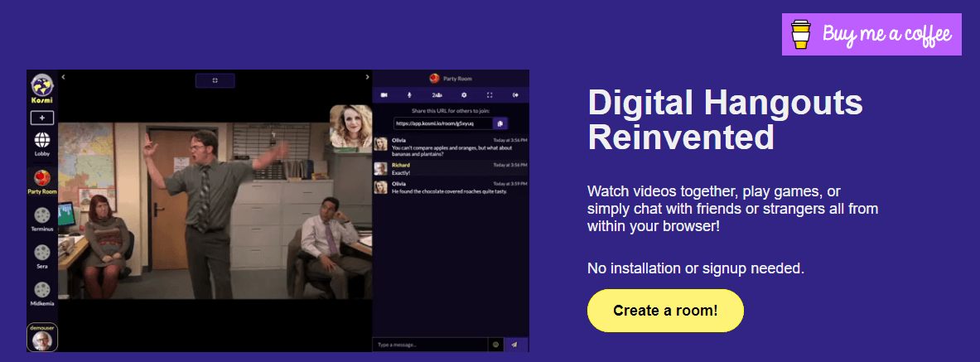980x362 pixels.
Task: Click the chocolate covered roaches message
Action: point(449,191)
